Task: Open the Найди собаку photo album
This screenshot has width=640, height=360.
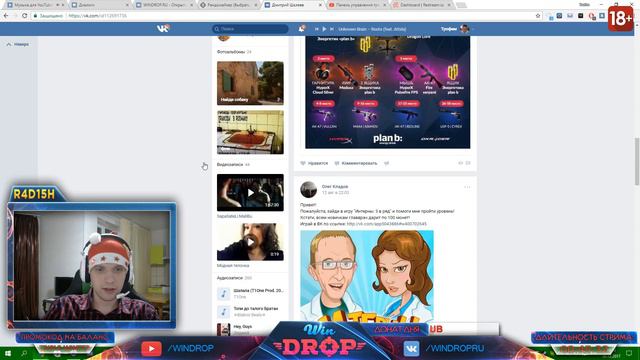Action: [x=250, y=83]
